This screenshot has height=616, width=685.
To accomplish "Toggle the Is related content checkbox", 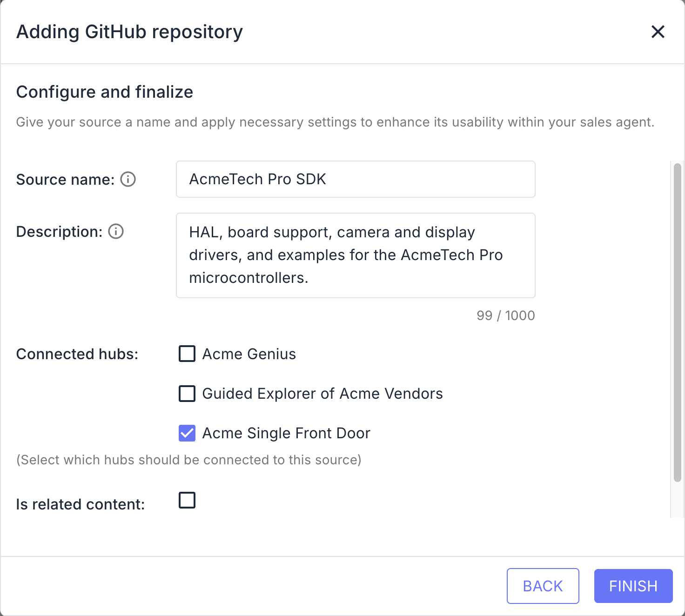I will point(187,500).
